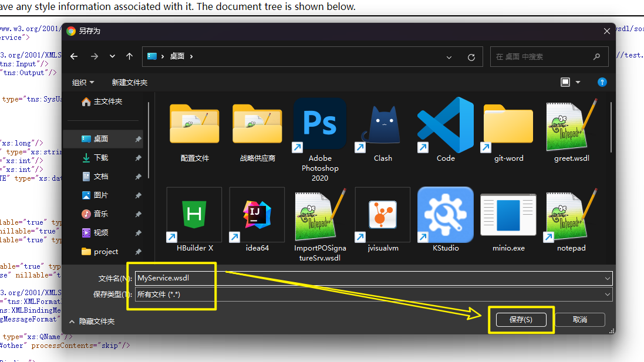Open the view layout options dropdown

pyautogui.click(x=578, y=82)
